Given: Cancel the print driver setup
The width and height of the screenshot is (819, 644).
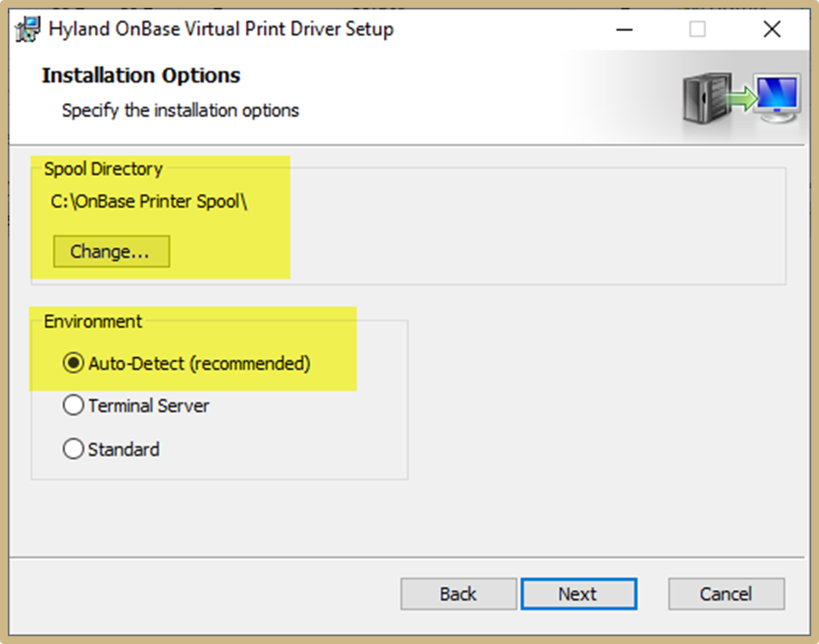Looking at the screenshot, I should point(726,594).
